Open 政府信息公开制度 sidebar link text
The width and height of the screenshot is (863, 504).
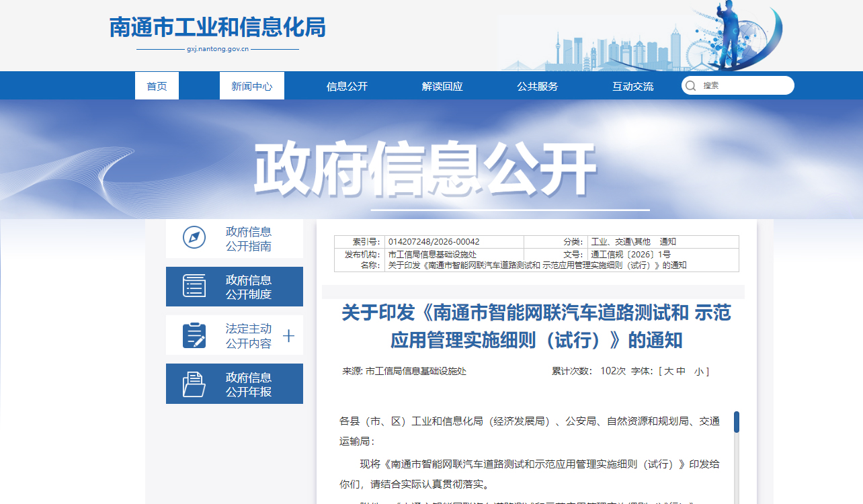click(x=249, y=287)
